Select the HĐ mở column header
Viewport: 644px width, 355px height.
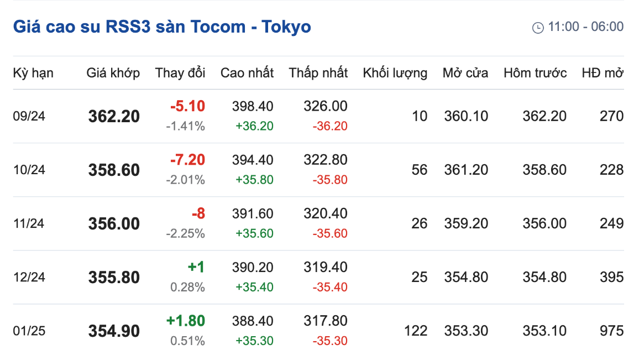[x=603, y=73]
